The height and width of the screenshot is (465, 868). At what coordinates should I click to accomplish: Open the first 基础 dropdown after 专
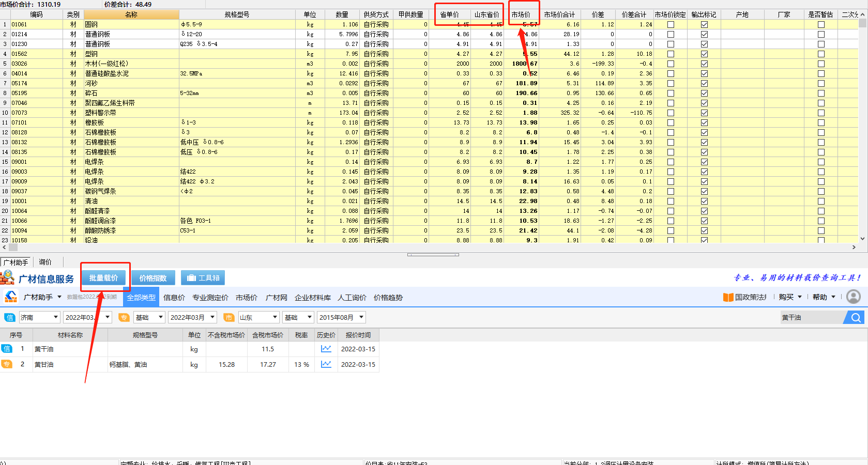click(x=149, y=317)
